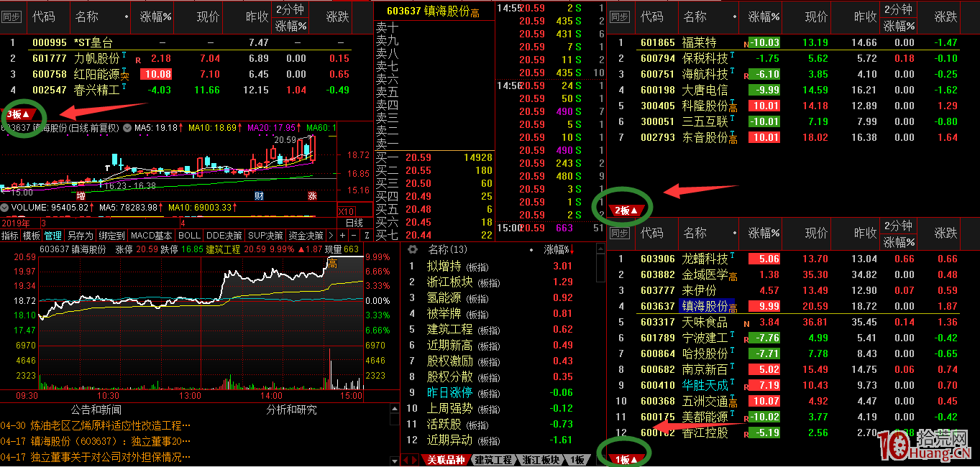The image size is (980, 467).
Task: Sort 3板 panel by 代码 column header
Action: click(x=43, y=17)
